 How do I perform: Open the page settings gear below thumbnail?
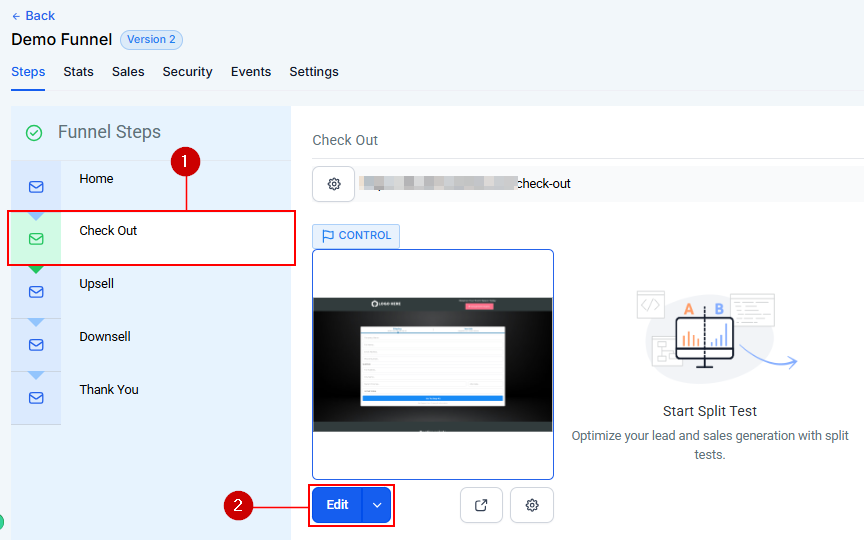pos(532,505)
